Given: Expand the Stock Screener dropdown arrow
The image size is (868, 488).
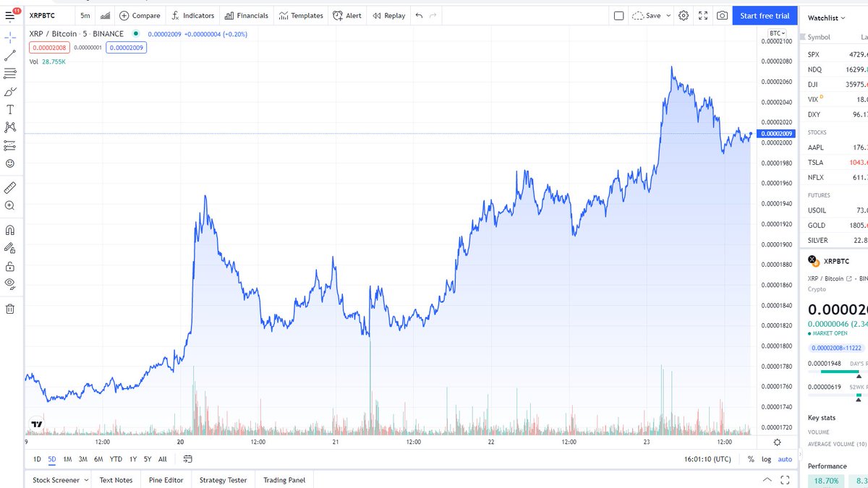Looking at the screenshot, I should (x=86, y=480).
